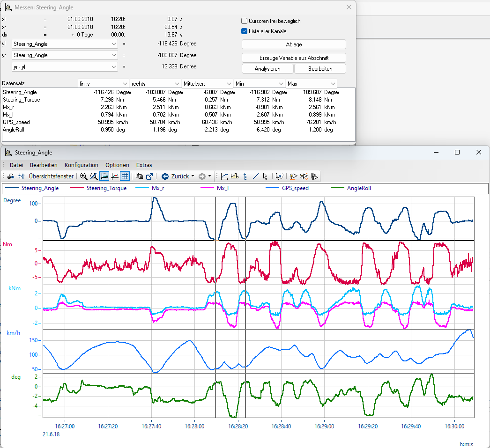Click the diagonal line drawing tool

coord(255,176)
